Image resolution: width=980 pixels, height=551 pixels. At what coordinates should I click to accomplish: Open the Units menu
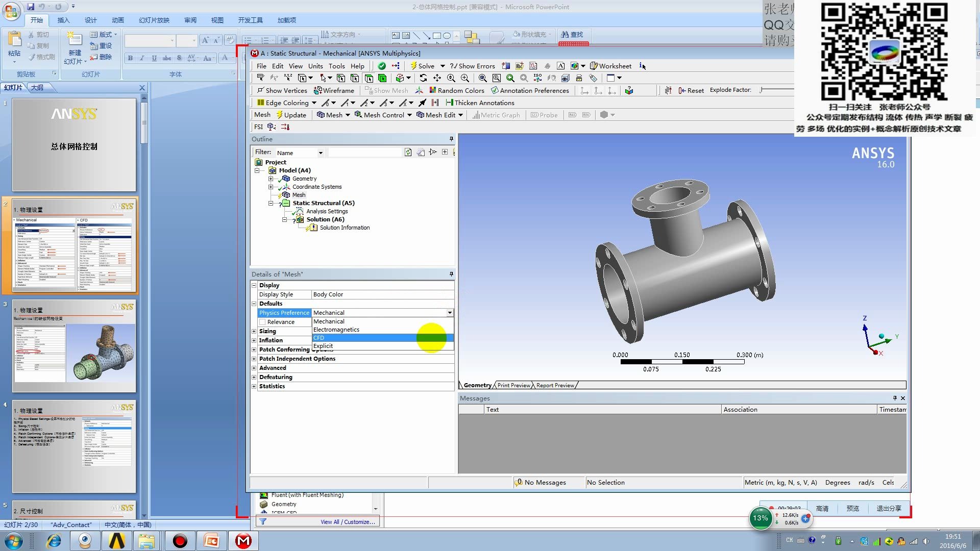(315, 66)
